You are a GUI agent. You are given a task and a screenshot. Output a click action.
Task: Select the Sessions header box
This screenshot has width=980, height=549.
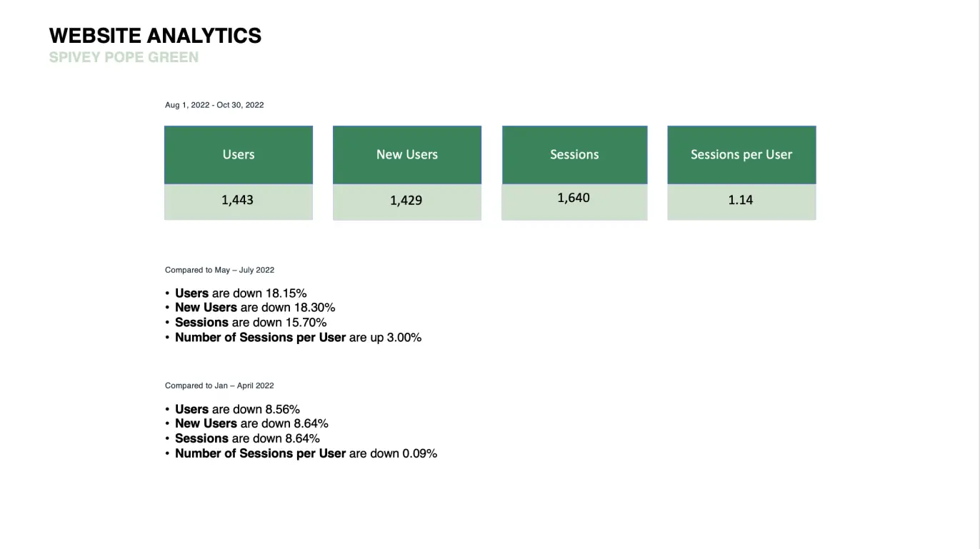pyautogui.click(x=574, y=155)
